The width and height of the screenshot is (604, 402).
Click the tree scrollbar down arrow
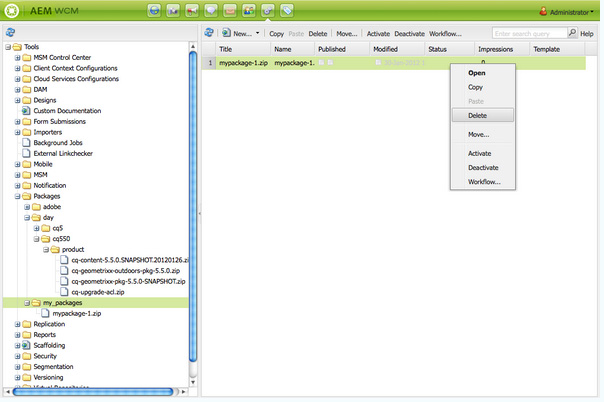click(193, 382)
